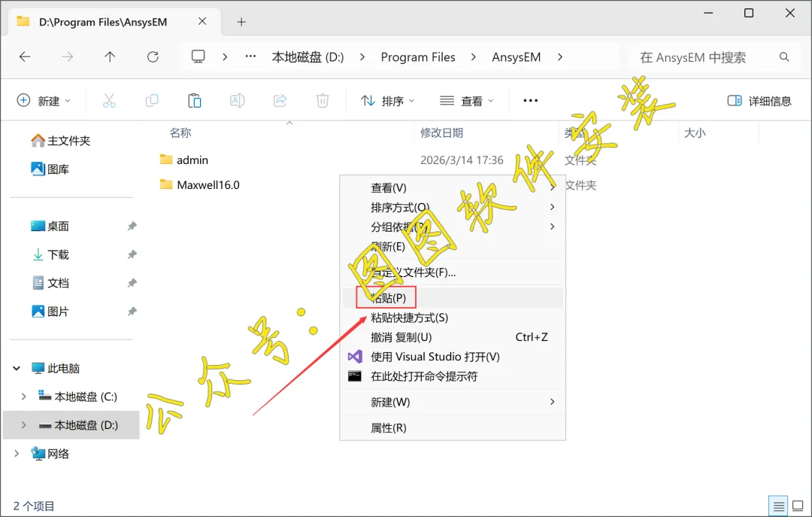This screenshot has height=517, width=812.
Task: Toggle the 详细信息 details pane
Action: click(x=759, y=101)
